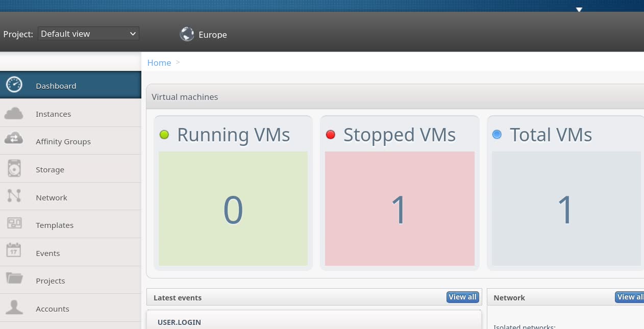Click the Templates icon in sidebar
This screenshot has width=644, height=329.
point(14,223)
